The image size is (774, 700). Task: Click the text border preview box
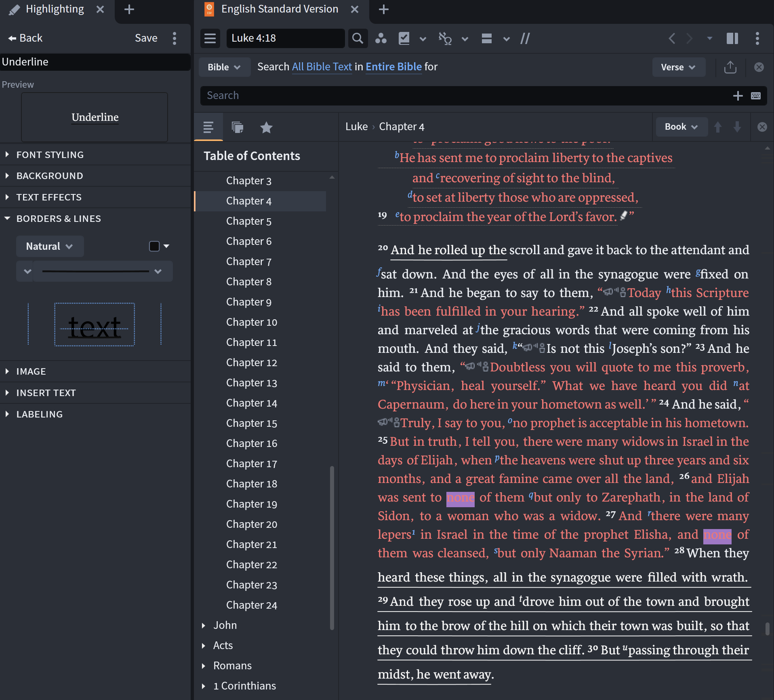[x=95, y=325]
